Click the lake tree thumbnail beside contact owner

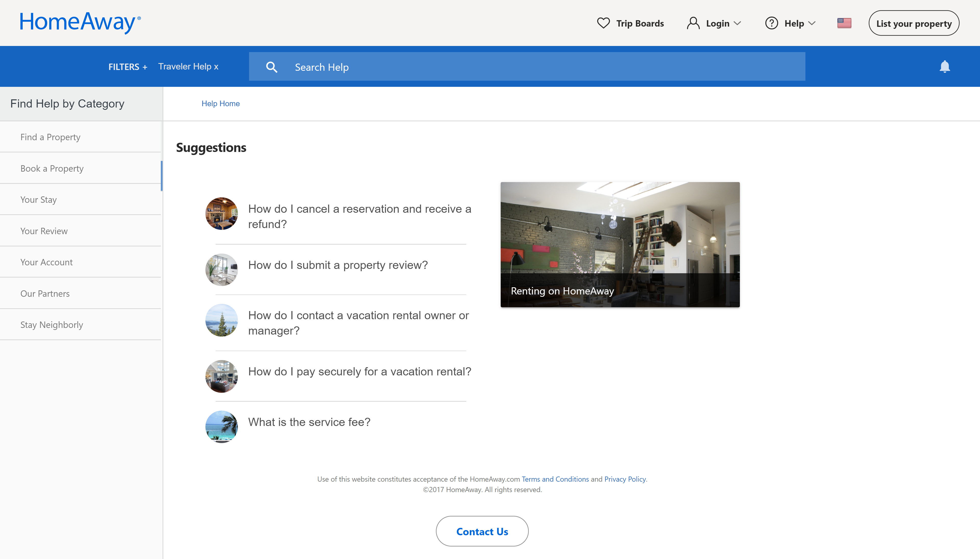tap(221, 320)
